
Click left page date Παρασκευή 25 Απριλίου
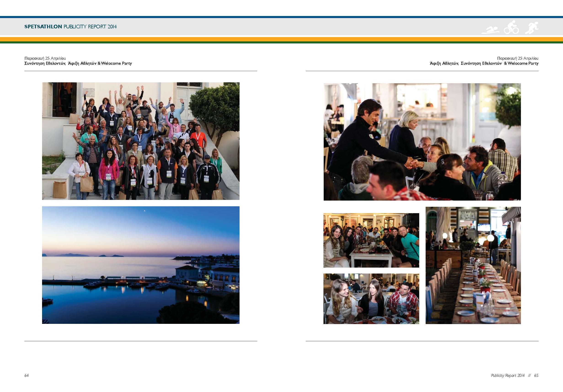pos(45,58)
